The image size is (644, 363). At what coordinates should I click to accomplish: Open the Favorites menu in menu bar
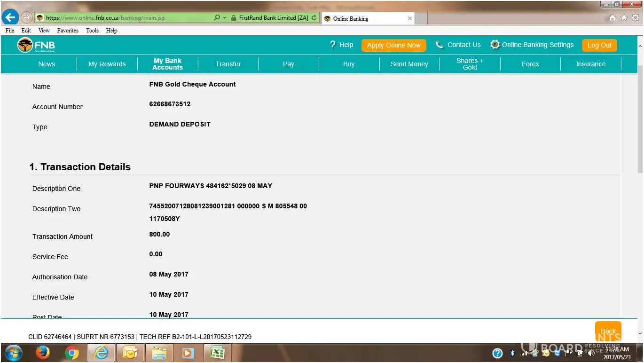click(x=68, y=31)
